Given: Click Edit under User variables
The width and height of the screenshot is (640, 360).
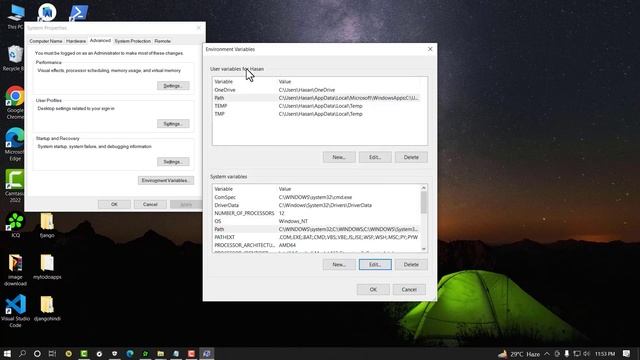Looking at the screenshot, I should click(x=375, y=157).
